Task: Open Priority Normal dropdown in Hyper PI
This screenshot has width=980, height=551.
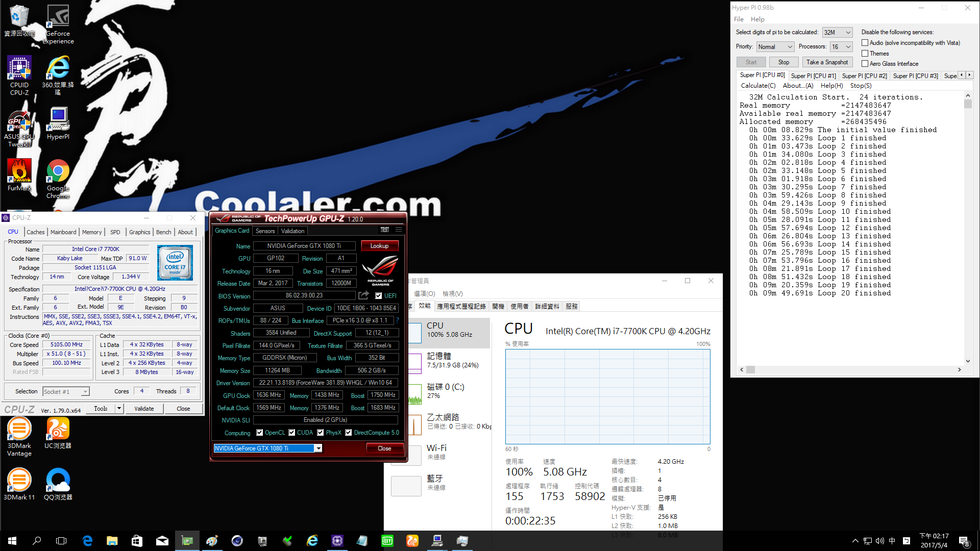Action: coord(775,47)
